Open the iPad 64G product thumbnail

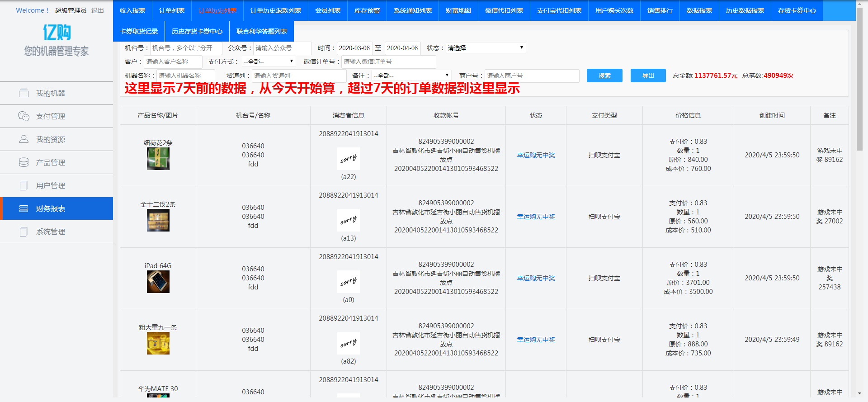click(x=158, y=282)
